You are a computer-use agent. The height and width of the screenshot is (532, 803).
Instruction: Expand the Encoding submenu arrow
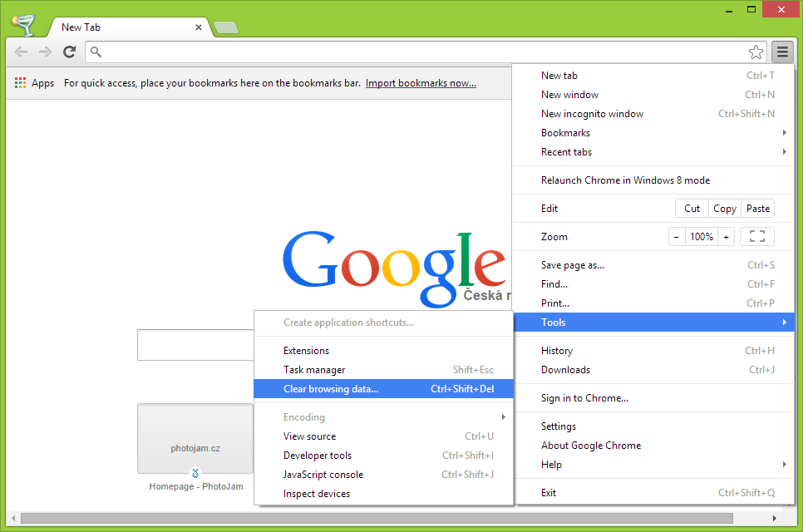point(504,416)
